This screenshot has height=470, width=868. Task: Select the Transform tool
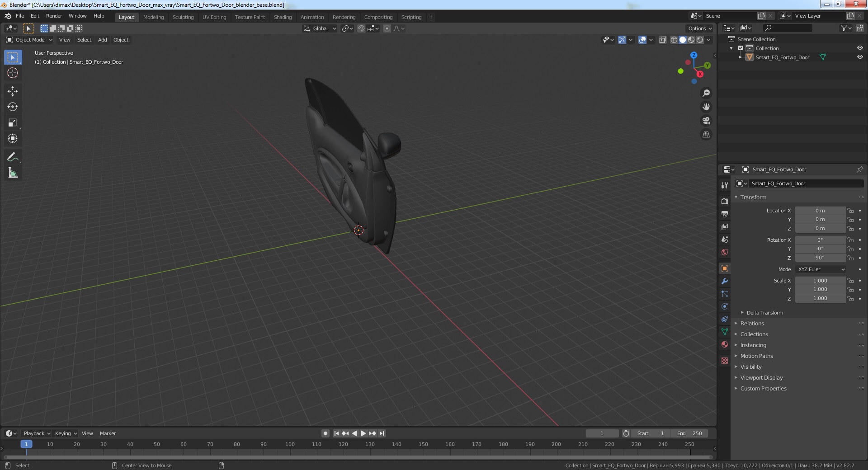13,138
